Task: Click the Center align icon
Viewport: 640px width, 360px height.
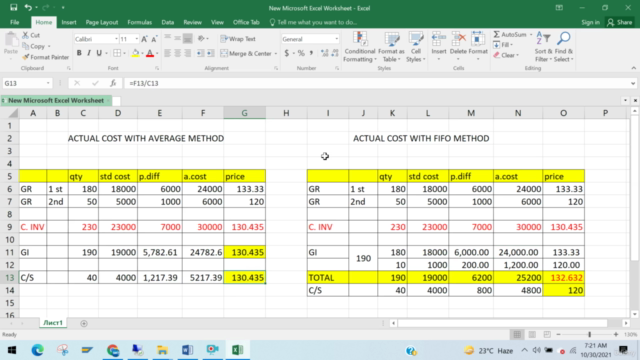Action: pos(178,53)
